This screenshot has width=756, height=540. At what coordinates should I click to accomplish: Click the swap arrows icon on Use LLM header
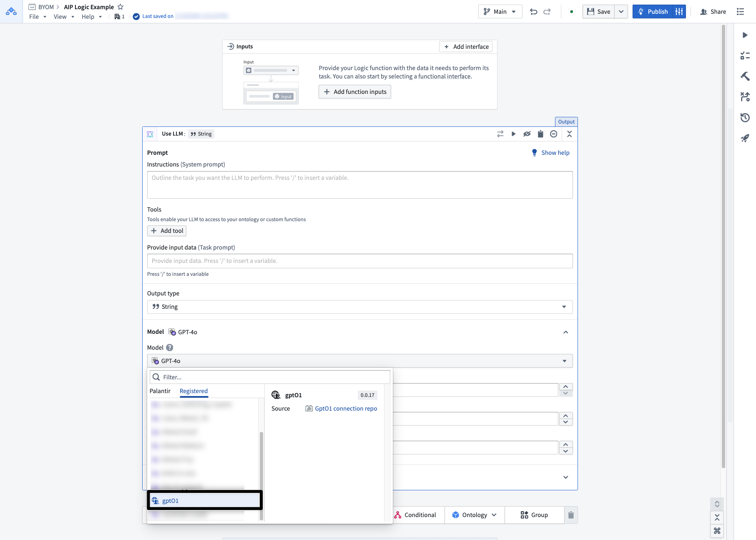(x=500, y=134)
